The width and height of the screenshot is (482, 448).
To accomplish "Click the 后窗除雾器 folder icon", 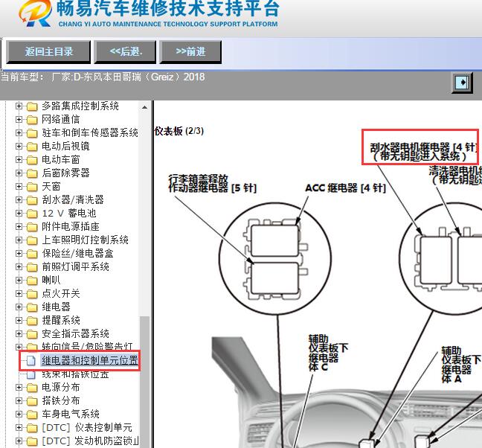I will [32, 173].
